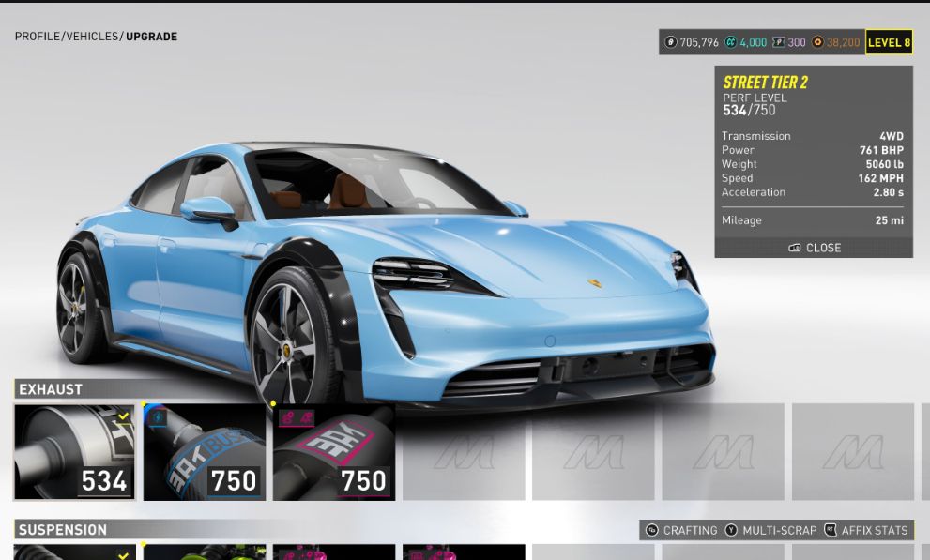This screenshot has width=930, height=560.
Task: Go back to PROFILE in the breadcrumb
Action: 38,37
